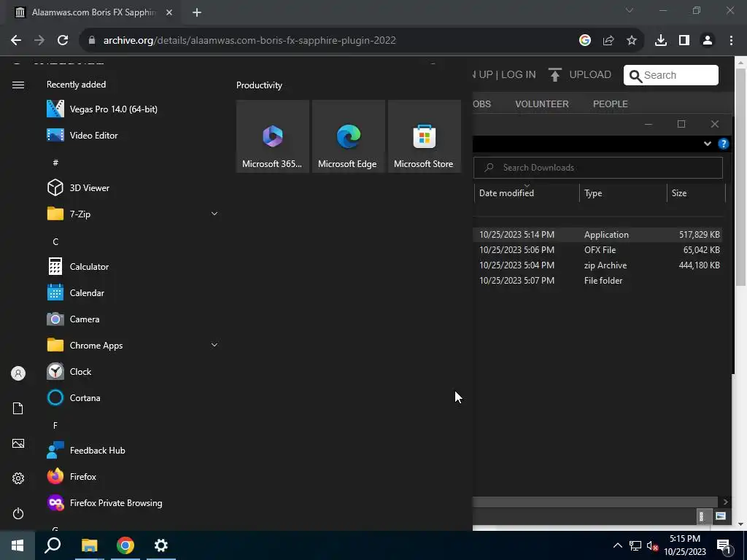Open Settings from Start sidebar gear

(18, 478)
